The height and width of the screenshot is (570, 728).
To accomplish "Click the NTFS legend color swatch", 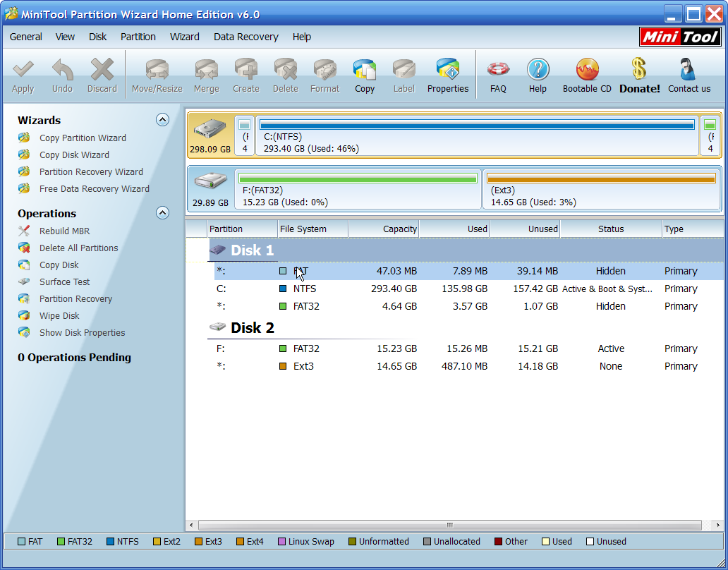I will pyautogui.click(x=110, y=542).
